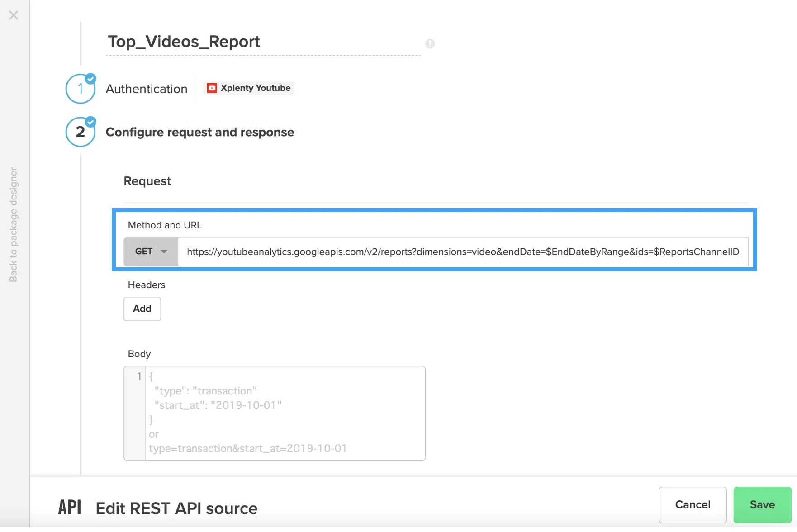Click the Headers label

click(147, 285)
